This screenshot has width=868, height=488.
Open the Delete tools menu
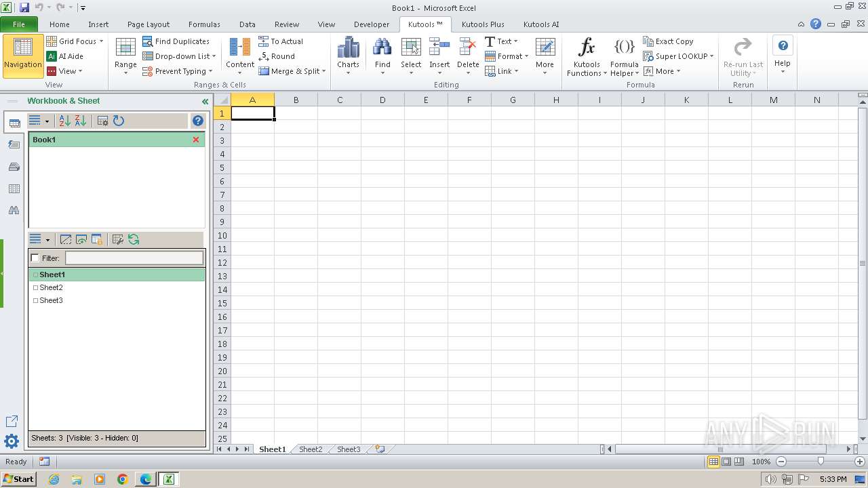[x=468, y=56]
